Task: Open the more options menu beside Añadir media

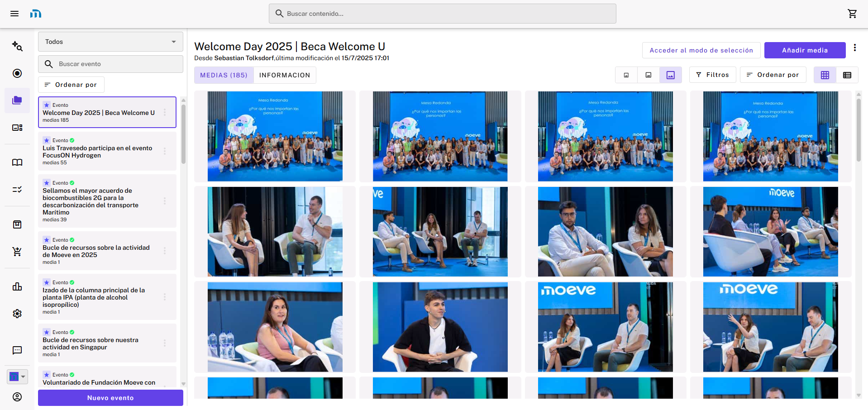Action: 855,48
